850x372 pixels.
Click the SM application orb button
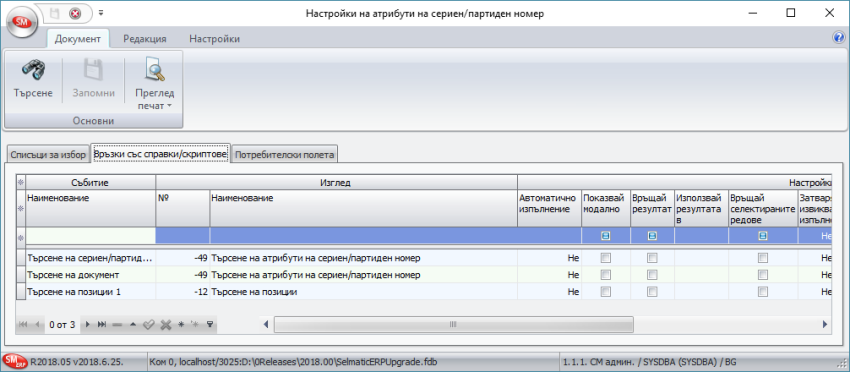click(23, 21)
